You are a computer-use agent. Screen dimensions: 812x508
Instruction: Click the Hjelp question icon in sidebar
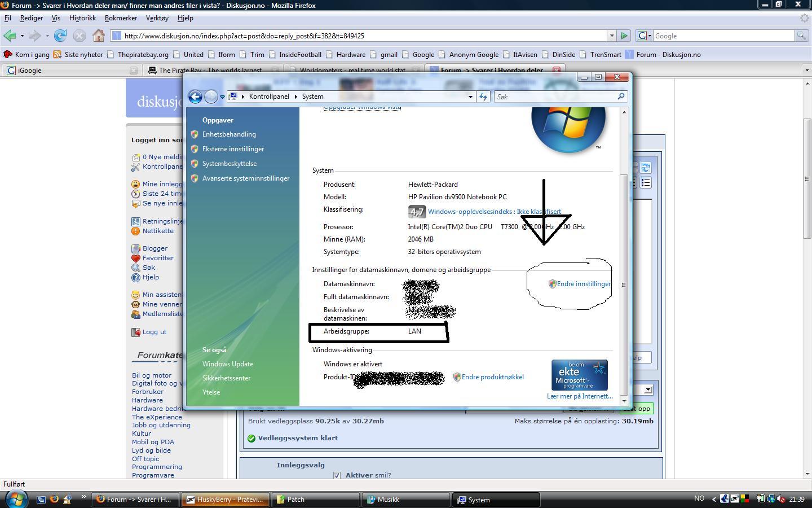click(x=135, y=277)
